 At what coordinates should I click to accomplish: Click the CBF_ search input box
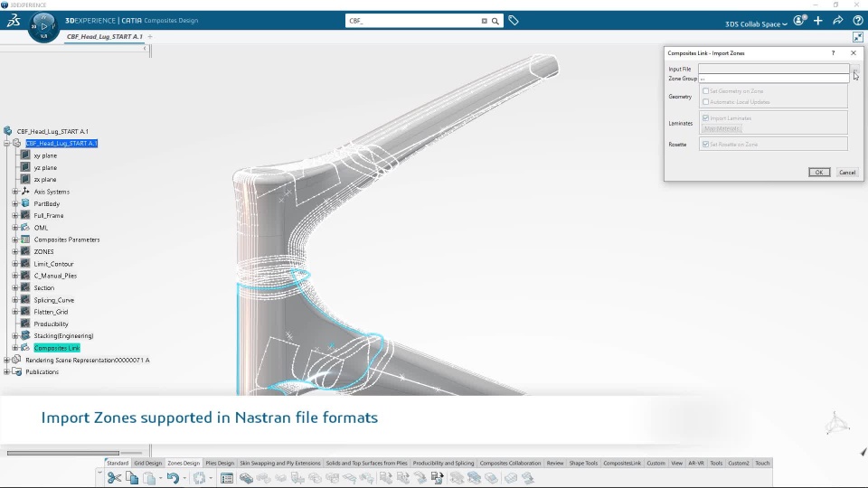(x=412, y=21)
